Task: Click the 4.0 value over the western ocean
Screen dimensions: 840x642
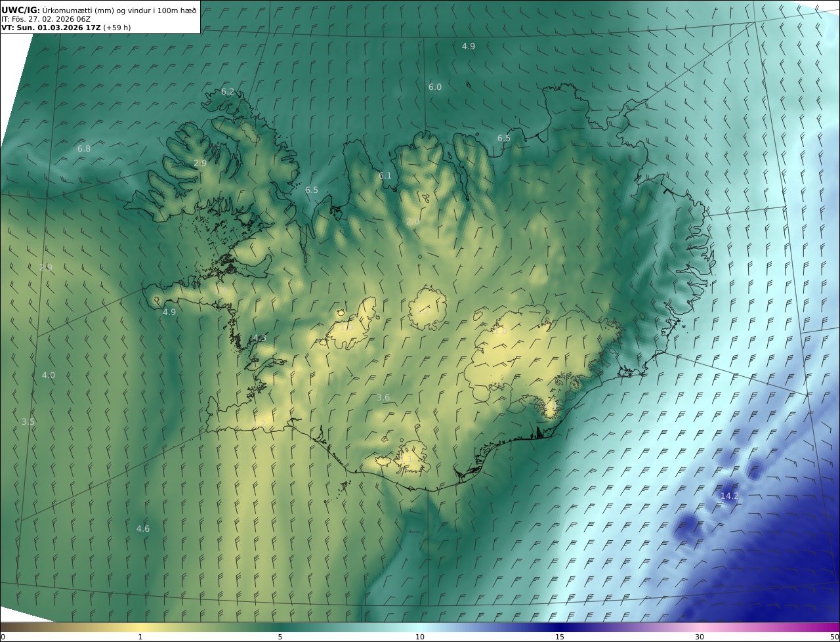Action: click(49, 375)
